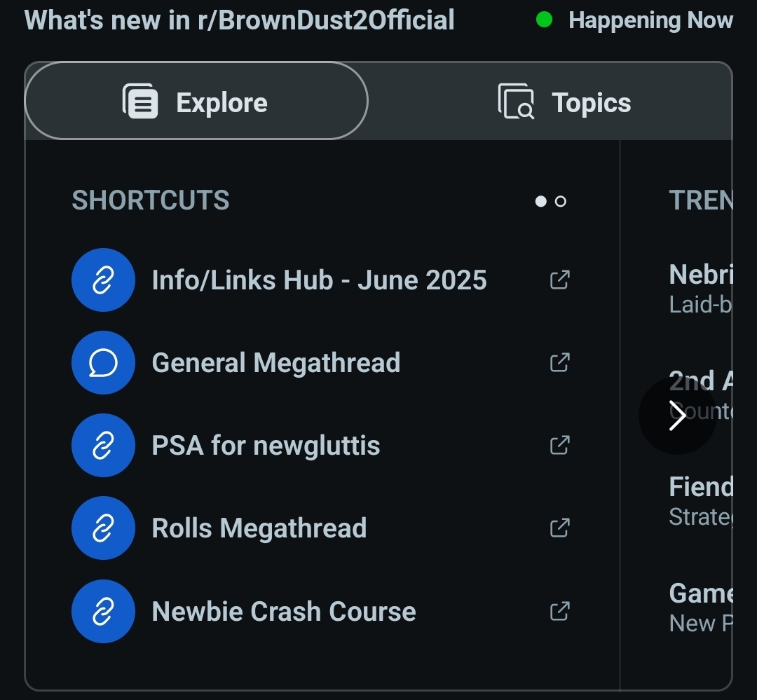Open trending item starting with Game

701,608
